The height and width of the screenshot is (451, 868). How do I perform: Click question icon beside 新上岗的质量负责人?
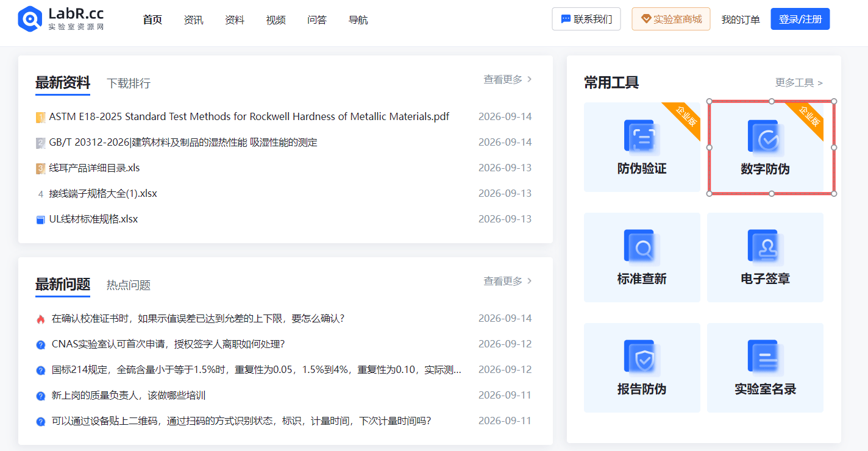[x=40, y=396]
